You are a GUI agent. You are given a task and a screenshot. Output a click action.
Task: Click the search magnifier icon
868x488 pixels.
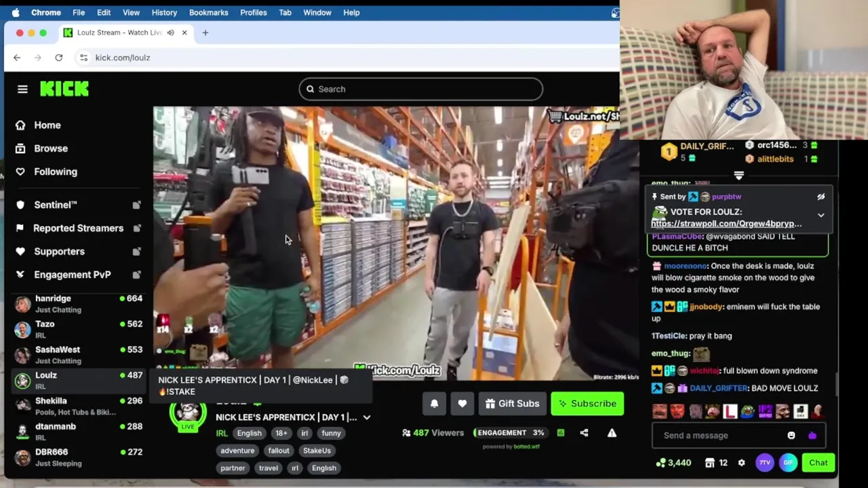[311, 89]
